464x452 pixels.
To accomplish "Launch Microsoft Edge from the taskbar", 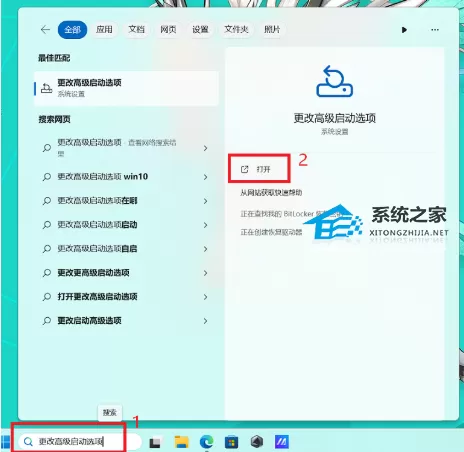I will 207,442.
